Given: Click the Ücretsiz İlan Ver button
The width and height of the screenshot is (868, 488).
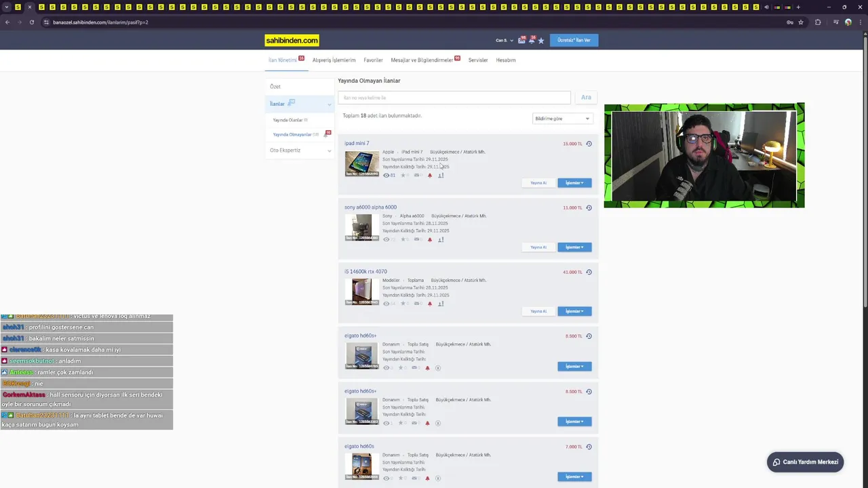Looking at the screenshot, I should tap(574, 40).
